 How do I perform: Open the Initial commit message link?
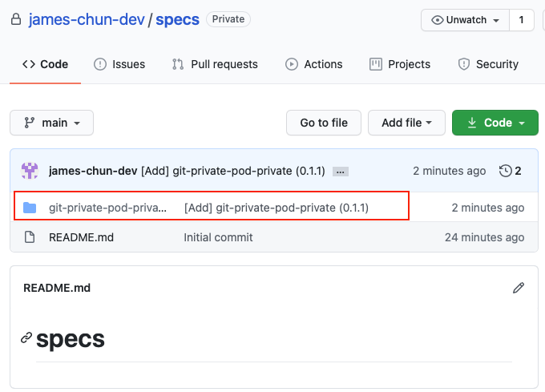[218, 237]
